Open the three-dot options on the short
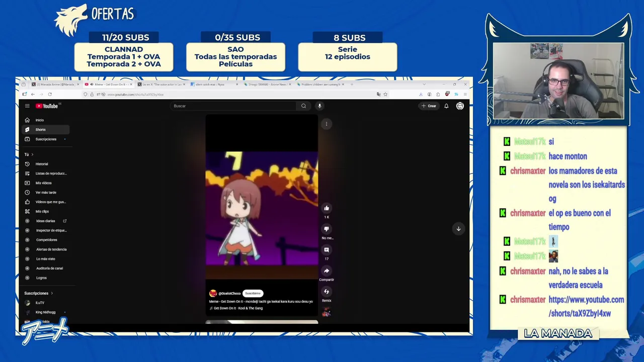Viewport: 644px width, 362px height. pyautogui.click(x=327, y=124)
